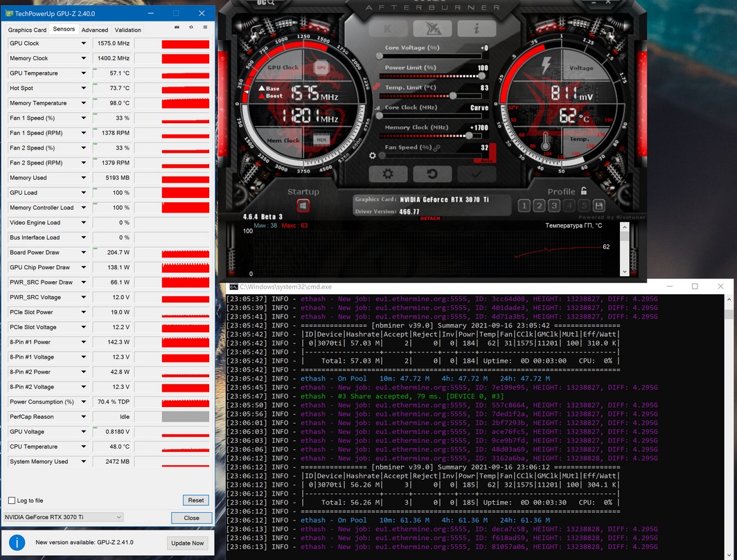Click the MEM chip icon on the clock gauge
This screenshot has height=560, width=737.
pyautogui.click(x=321, y=140)
